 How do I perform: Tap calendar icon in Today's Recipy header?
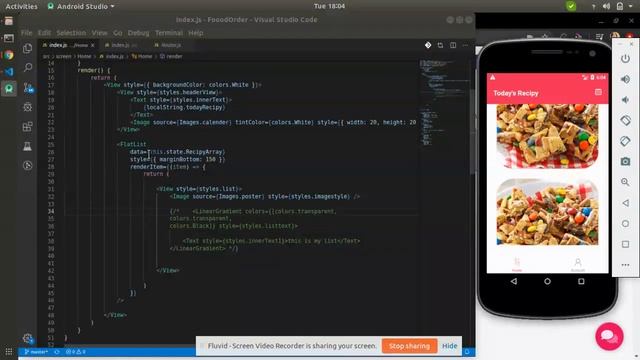click(598, 92)
